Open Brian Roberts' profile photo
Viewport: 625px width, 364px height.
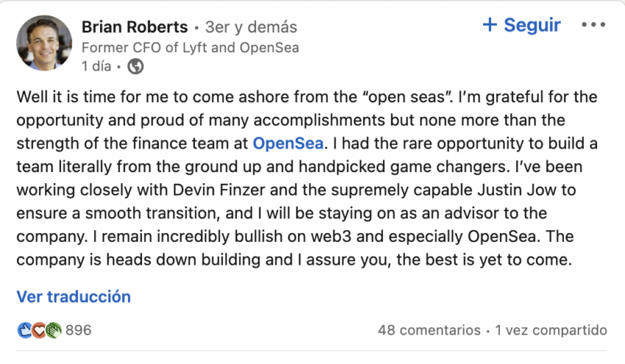pyautogui.click(x=44, y=44)
